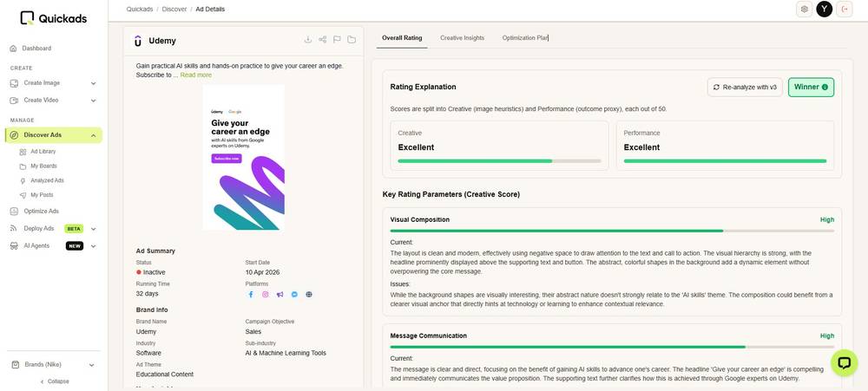Screen dimensions: 868x391
Task: Open the Y user avatar
Action: pyautogui.click(x=825, y=10)
